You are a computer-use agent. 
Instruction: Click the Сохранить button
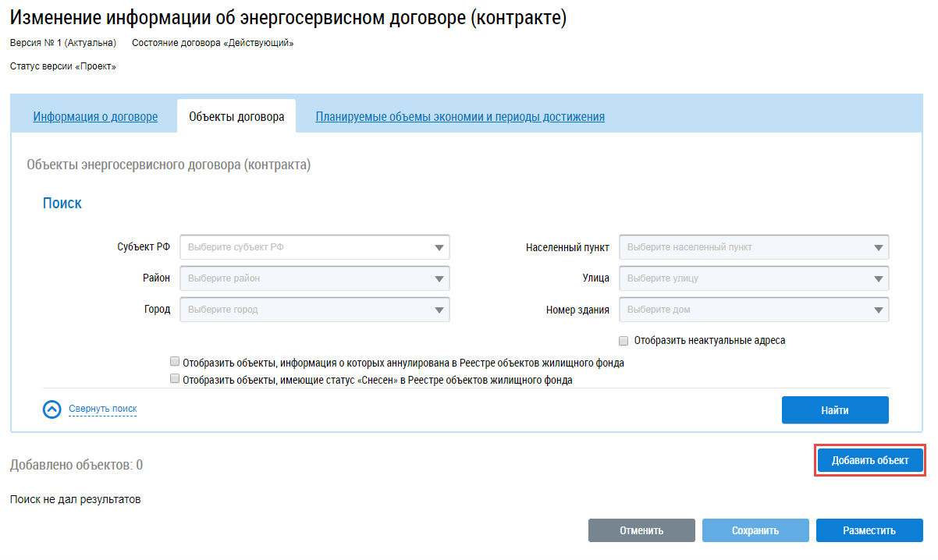pos(755,530)
